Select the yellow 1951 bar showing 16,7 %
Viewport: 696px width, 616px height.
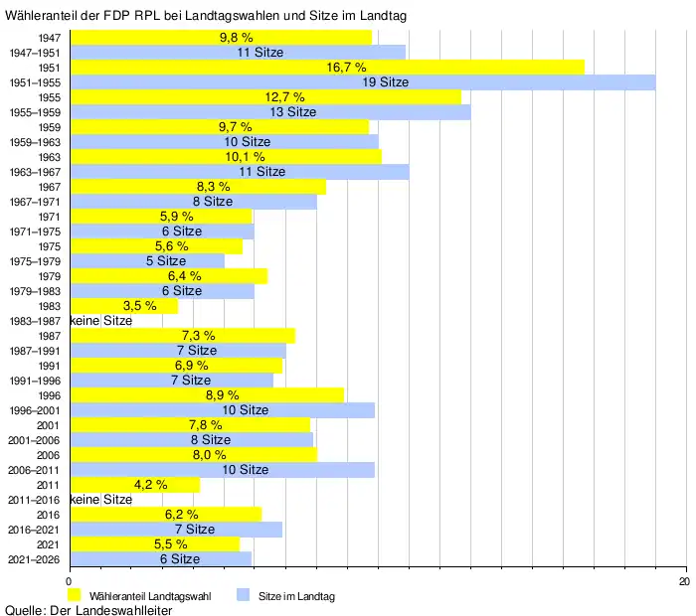(x=326, y=68)
